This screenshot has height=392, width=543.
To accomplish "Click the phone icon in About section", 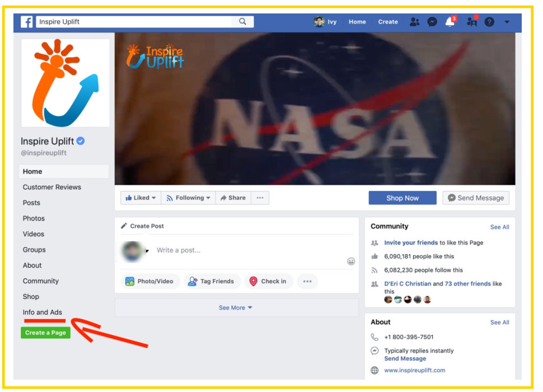I will [x=375, y=337].
